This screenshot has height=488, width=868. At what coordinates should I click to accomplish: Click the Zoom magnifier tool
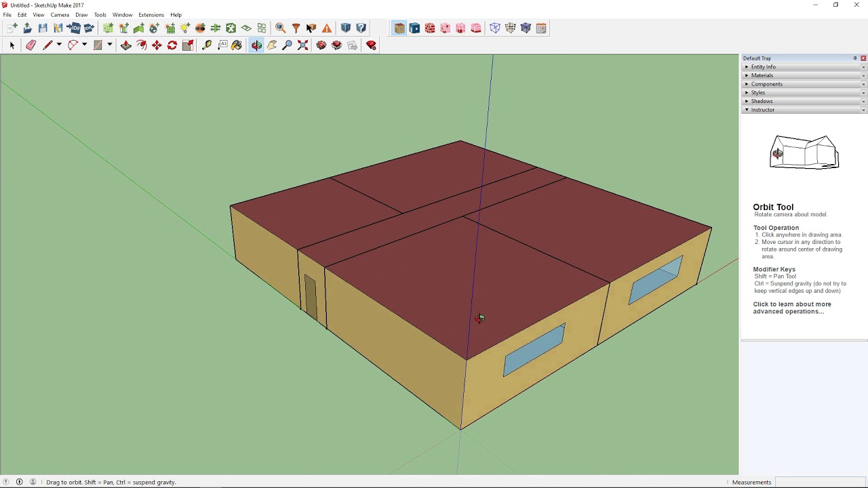288,45
